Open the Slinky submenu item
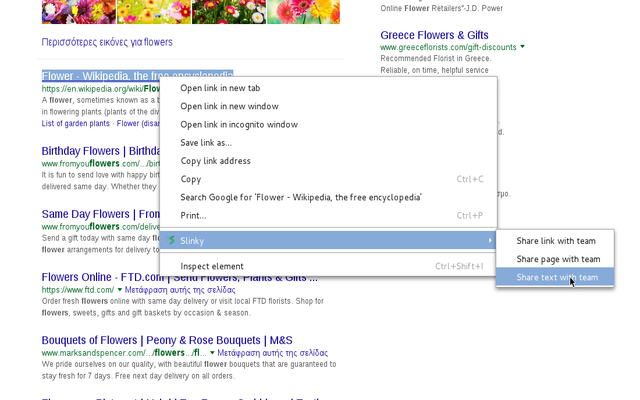 pyautogui.click(x=328, y=240)
